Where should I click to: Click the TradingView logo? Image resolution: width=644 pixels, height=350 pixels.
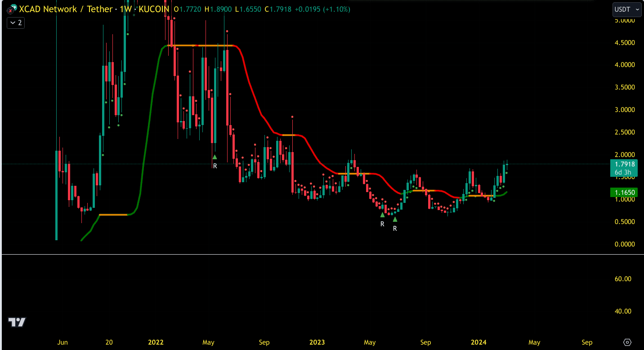point(17,322)
